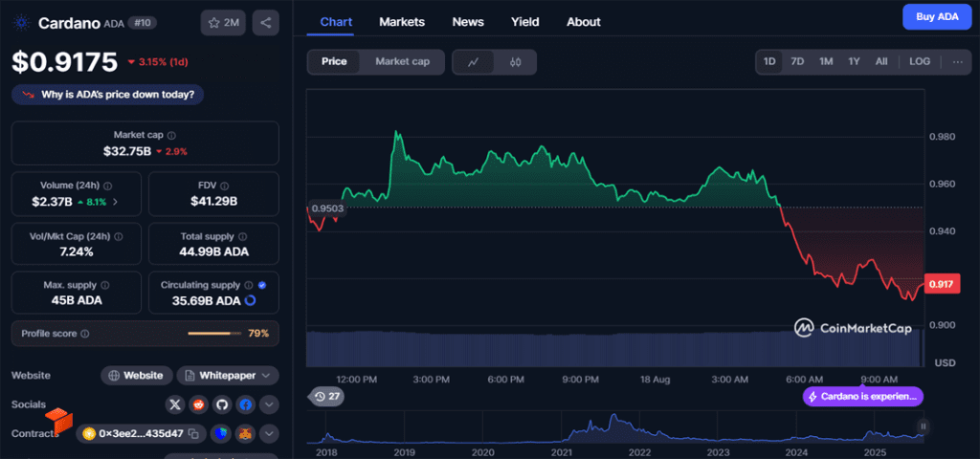Expand more Socials with chevron
Image resolution: width=980 pixels, height=459 pixels.
click(x=269, y=404)
